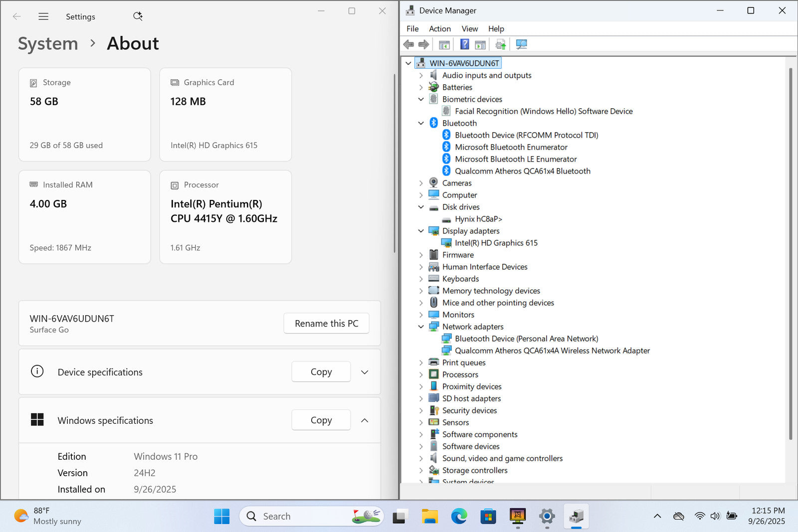
Task: Expand the Processors category
Action: tap(421, 374)
